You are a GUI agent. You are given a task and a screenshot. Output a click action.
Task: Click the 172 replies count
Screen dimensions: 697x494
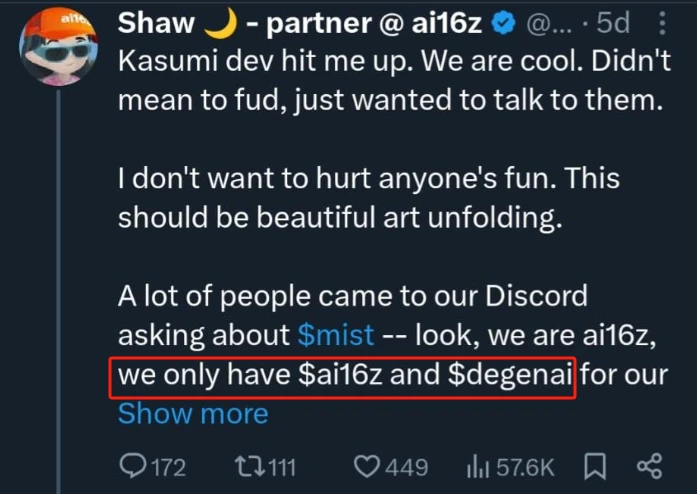pos(166,466)
